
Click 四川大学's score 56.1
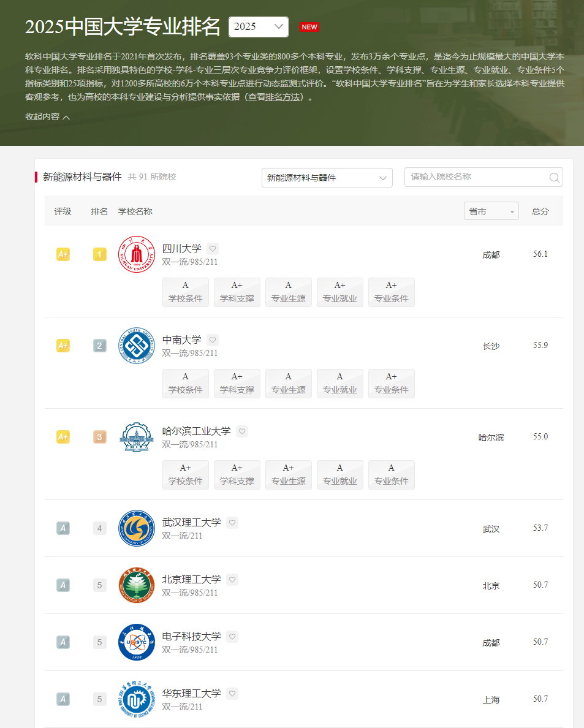(x=540, y=254)
